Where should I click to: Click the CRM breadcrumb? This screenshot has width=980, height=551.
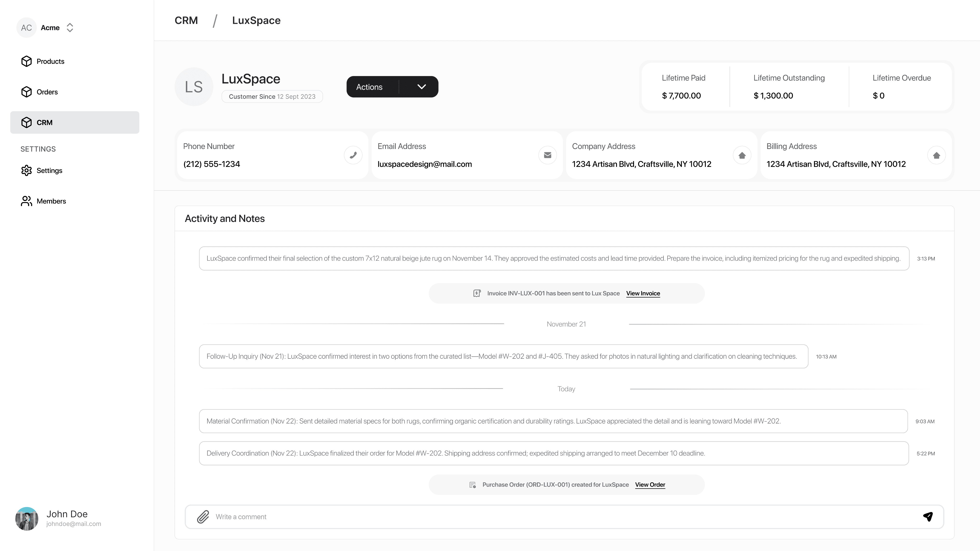coord(186,21)
